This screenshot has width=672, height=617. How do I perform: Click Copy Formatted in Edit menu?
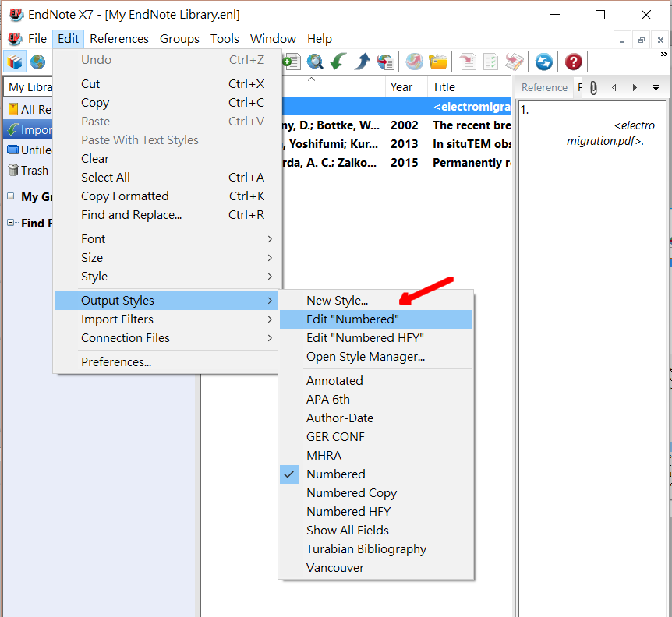point(166,196)
